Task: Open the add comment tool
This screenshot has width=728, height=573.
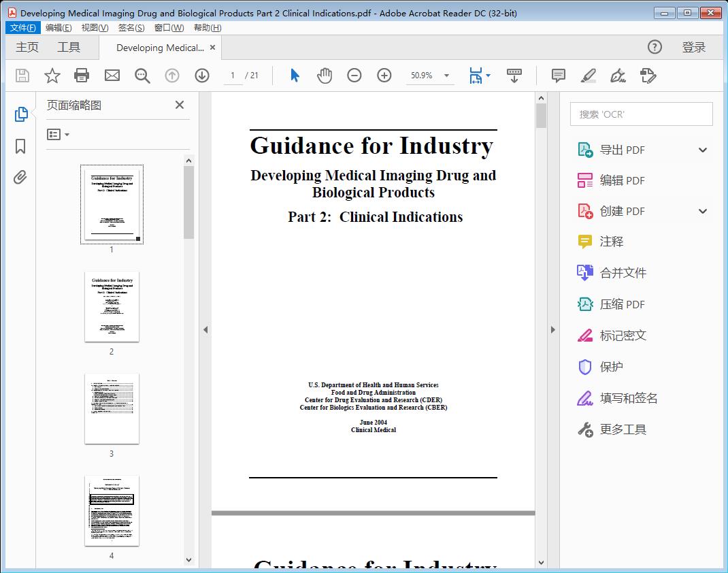Action: (x=558, y=76)
